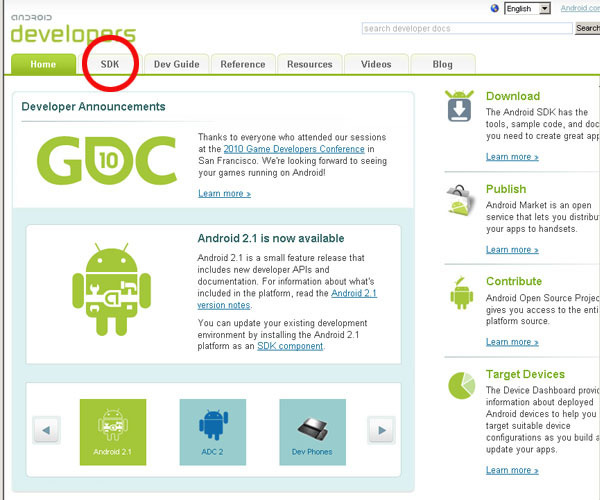
Task: Click Learn more under Publish
Action: (512, 250)
